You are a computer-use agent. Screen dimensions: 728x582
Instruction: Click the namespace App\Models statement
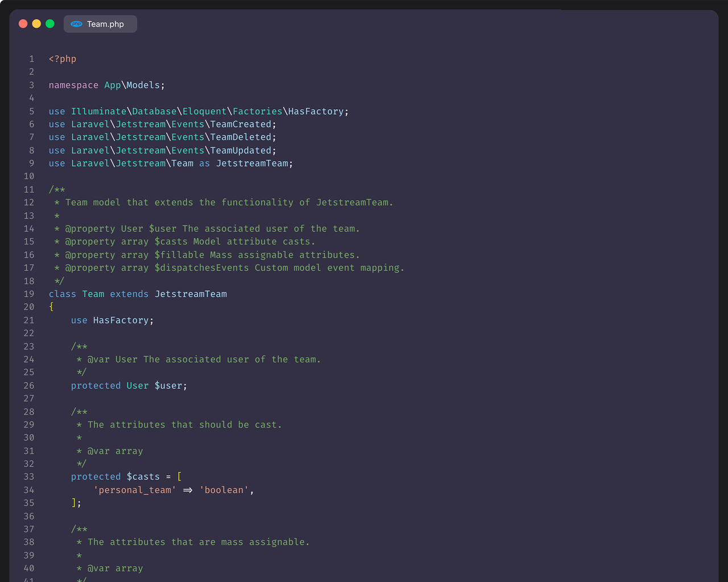pyautogui.click(x=106, y=85)
